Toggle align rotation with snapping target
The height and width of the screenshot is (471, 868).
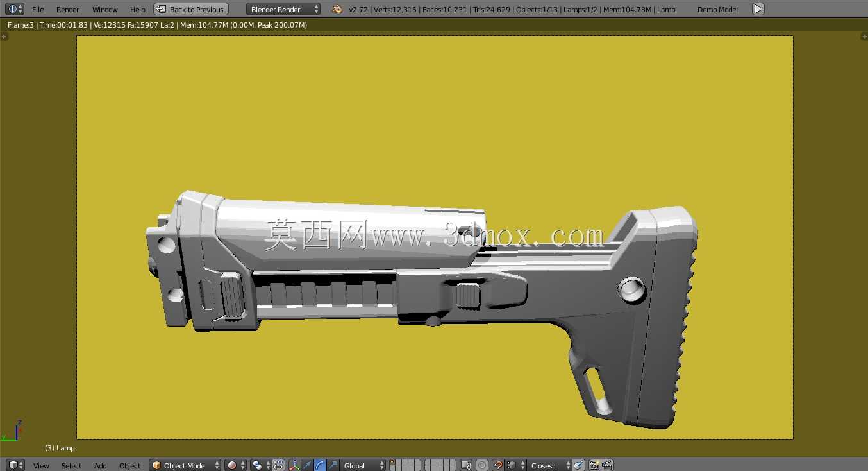(578, 465)
